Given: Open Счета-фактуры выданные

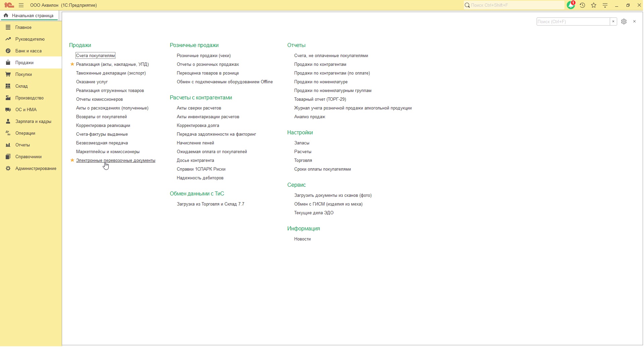Looking at the screenshot, I should click(x=102, y=134).
